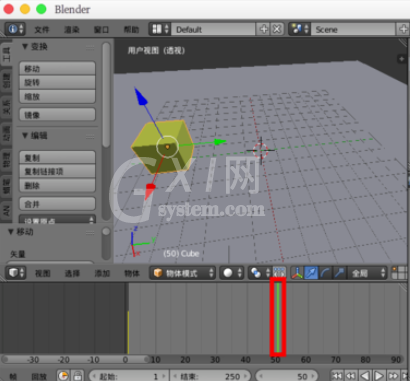Click the current frame field showing 50
This screenshot has height=381, width=410.
287,376
